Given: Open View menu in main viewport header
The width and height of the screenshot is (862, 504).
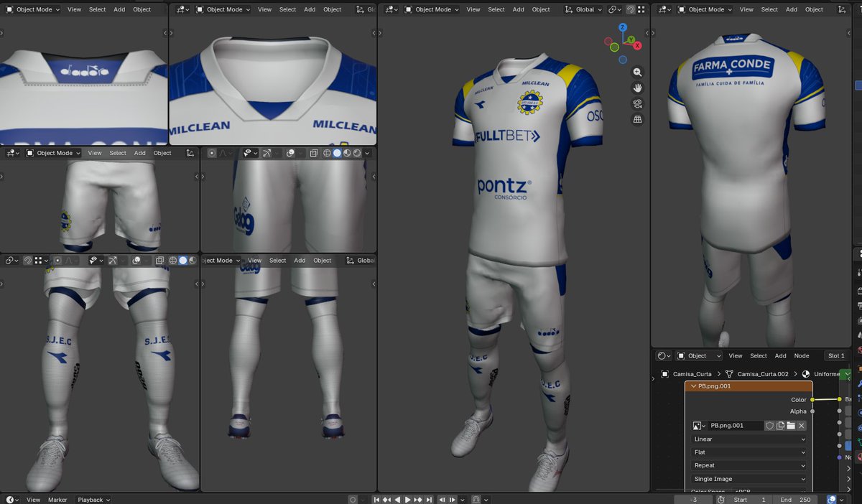Looking at the screenshot, I should (x=473, y=9).
